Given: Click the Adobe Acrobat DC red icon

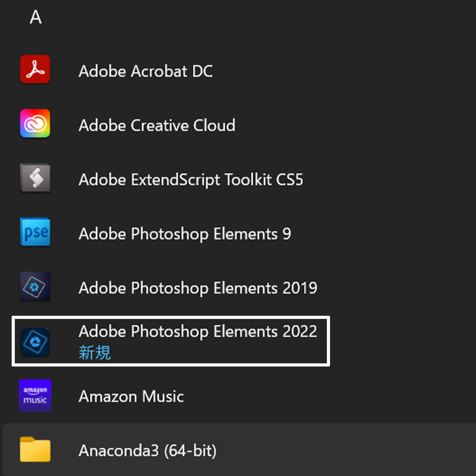Looking at the screenshot, I should [35, 69].
